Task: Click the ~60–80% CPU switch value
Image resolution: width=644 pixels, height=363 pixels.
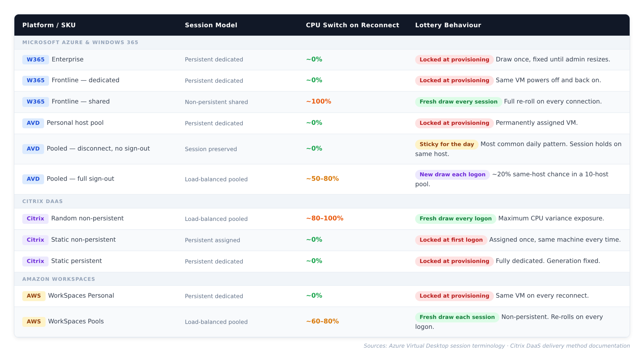Action: [322, 321]
